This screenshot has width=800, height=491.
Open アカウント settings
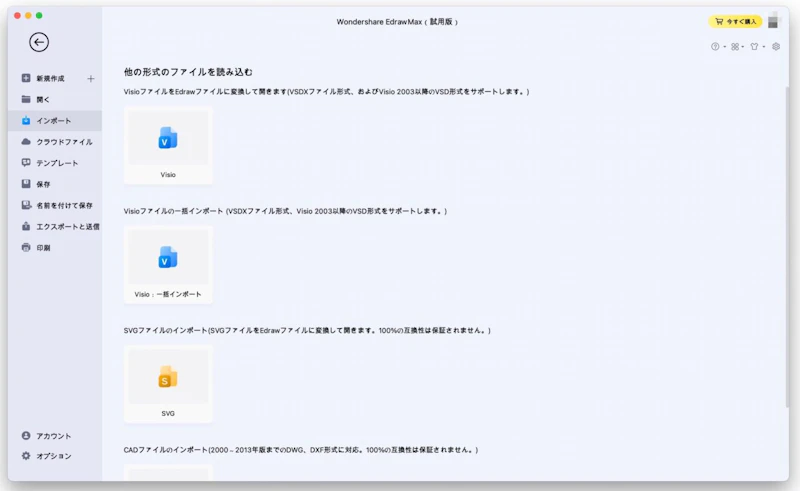click(x=46, y=436)
